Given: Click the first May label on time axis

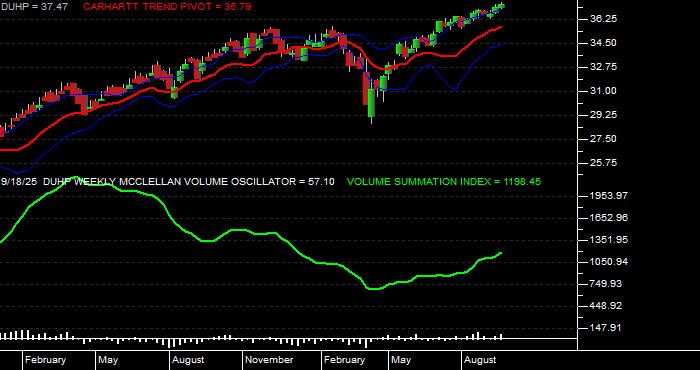Looking at the screenshot, I should (108, 360).
